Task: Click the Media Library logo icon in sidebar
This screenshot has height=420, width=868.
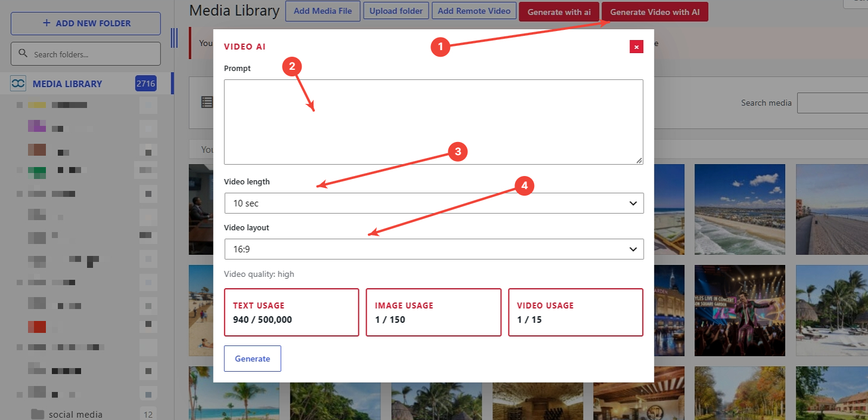Action: point(18,84)
